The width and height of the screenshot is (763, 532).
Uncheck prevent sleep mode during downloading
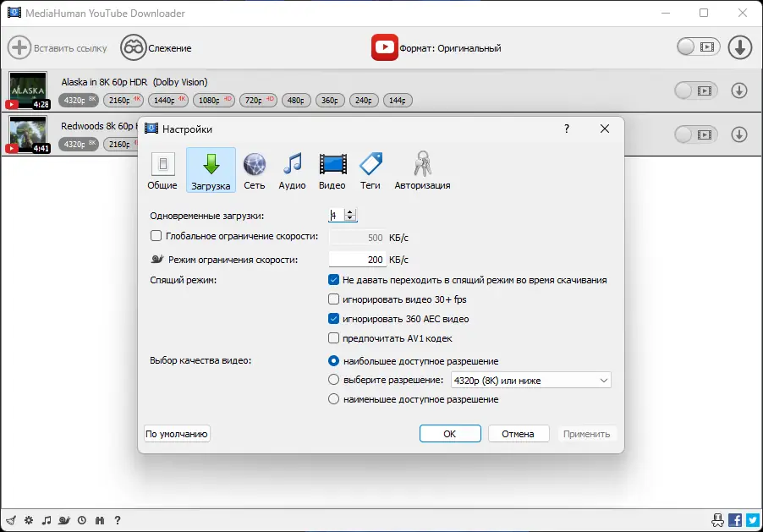pyautogui.click(x=333, y=279)
